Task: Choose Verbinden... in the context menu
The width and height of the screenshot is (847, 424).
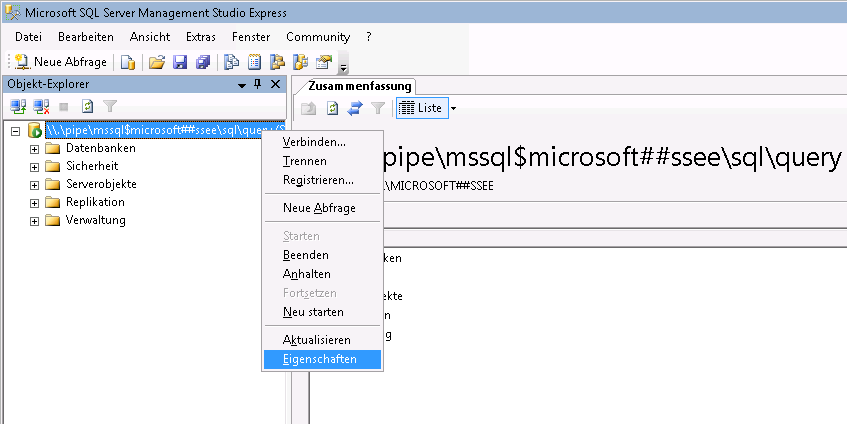Action: point(322,142)
